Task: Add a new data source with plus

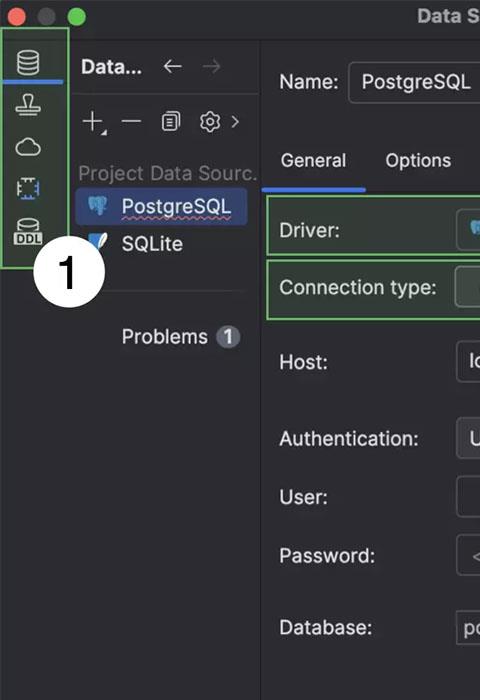Action: pos(94,122)
